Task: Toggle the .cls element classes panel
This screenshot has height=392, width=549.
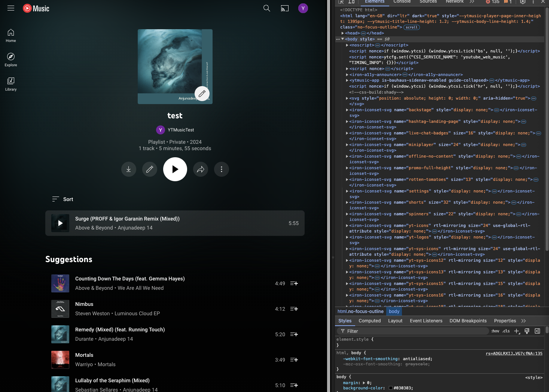Action: 506,331
